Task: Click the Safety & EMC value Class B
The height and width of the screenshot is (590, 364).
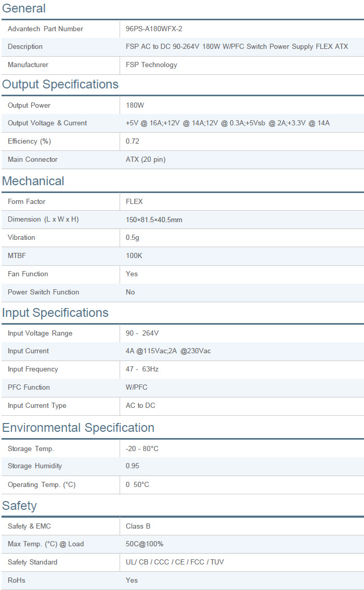Action: [x=138, y=527]
